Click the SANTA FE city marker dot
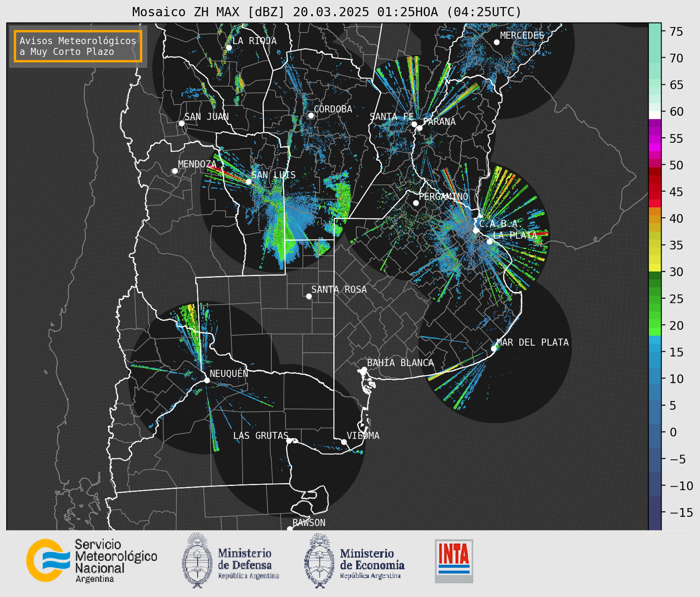 pos(414,124)
